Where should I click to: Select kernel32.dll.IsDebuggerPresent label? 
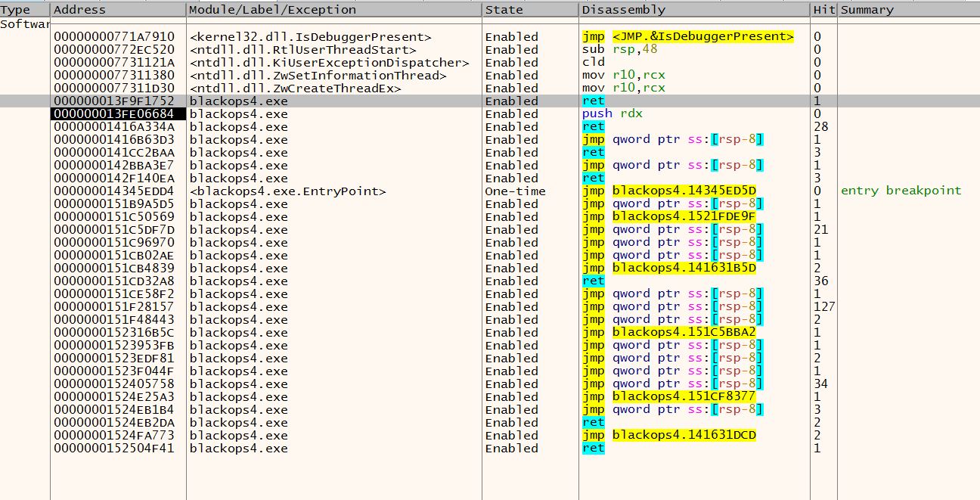pos(310,37)
